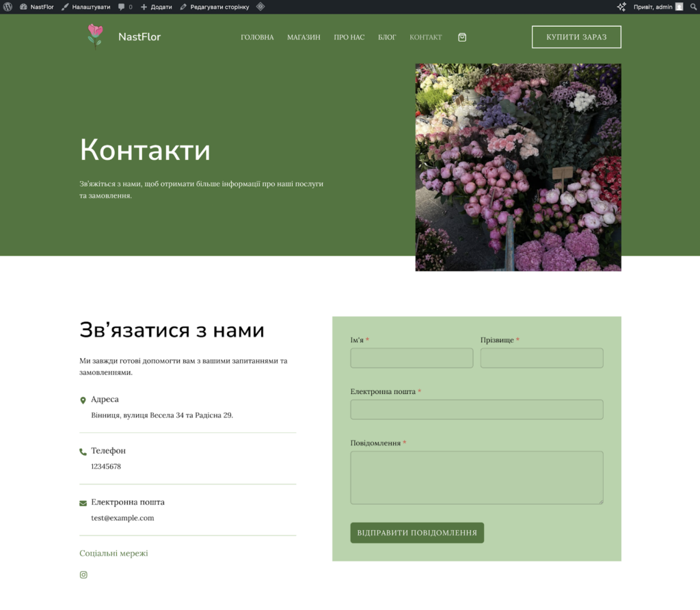Click the Контакти page heading

click(x=145, y=150)
